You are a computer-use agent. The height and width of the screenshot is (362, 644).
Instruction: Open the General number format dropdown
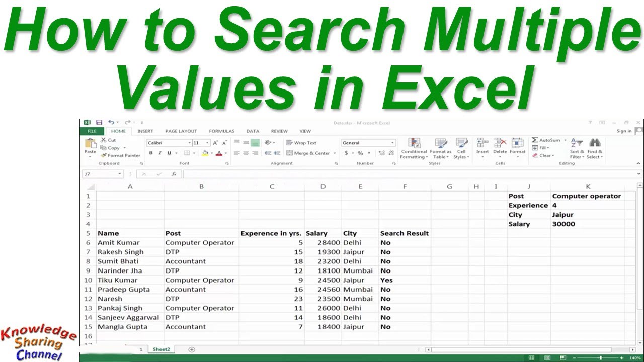pos(392,143)
